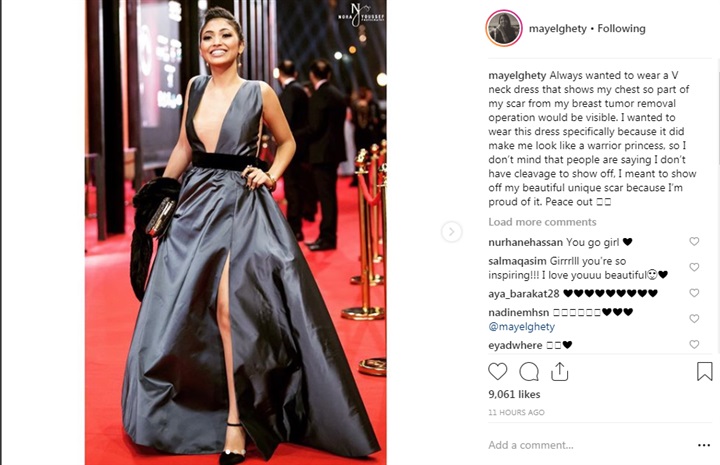Like nadinemhsn's comment heart
Viewport: 720px width, 465px height.
tap(694, 319)
